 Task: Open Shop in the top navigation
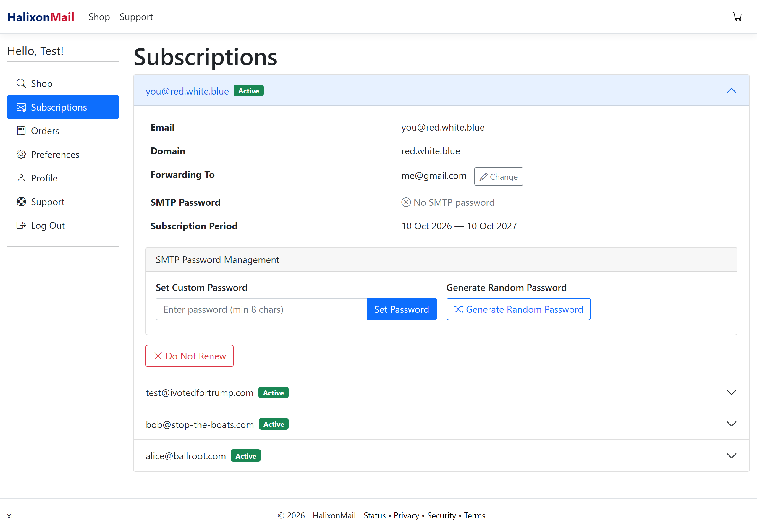tap(99, 17)
